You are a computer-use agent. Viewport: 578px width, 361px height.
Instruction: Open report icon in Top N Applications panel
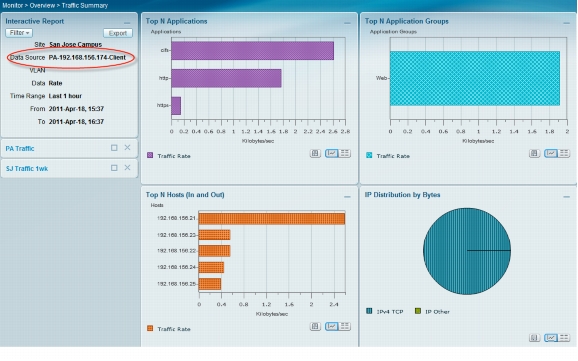coord(315,153)
